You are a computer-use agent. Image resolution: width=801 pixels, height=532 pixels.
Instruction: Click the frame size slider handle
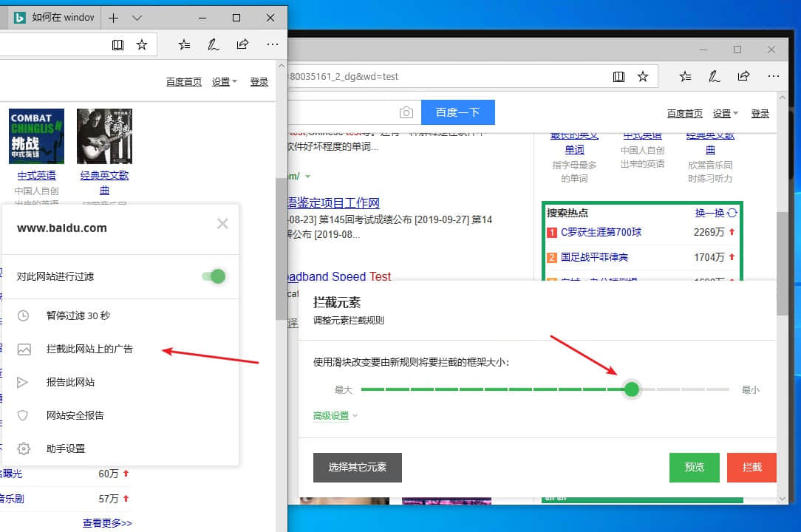coord(631,389)
